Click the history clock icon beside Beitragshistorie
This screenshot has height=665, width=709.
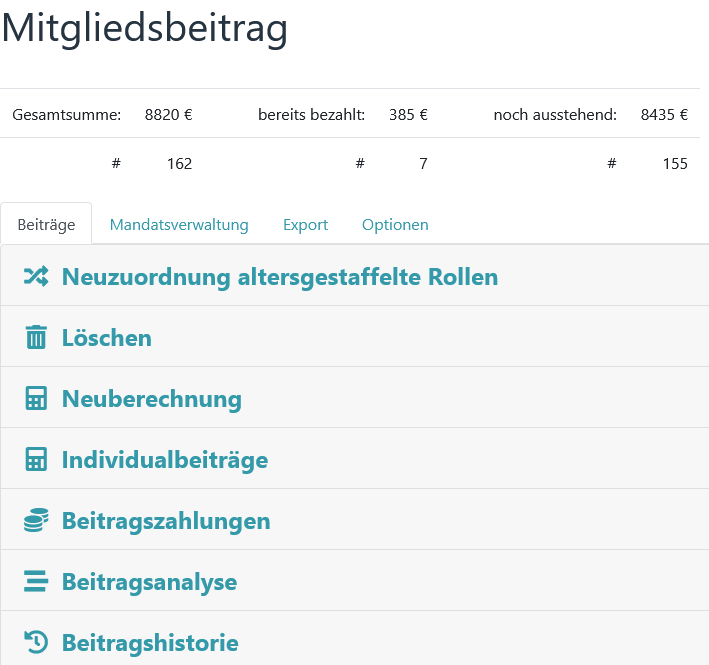click(36, 643)
